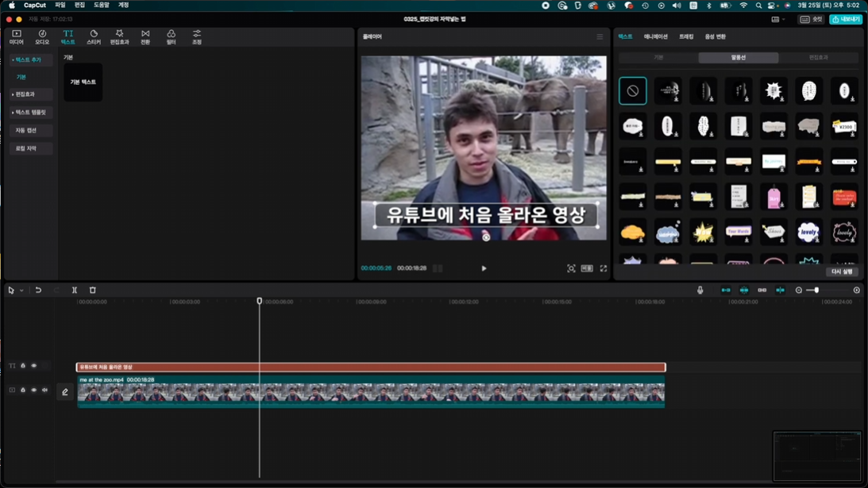
Task: Open the 편집효과 effects panel
Action: [x=119, y=37]
